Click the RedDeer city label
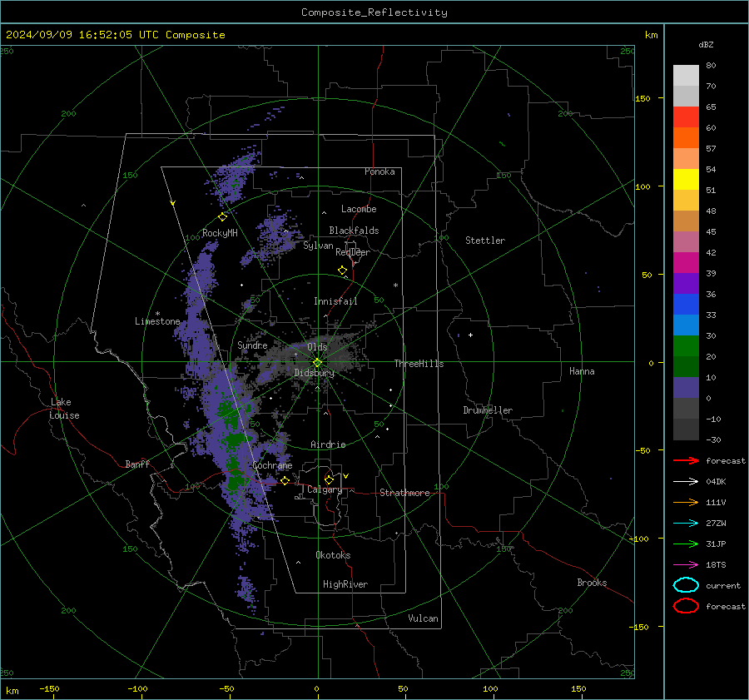The height and width of the screenshot is (700, 749). [x=353, y=252]
